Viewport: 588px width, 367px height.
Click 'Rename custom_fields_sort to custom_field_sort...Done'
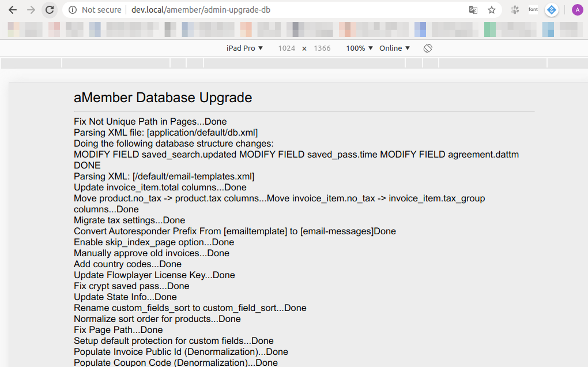[x=190, y=308]
